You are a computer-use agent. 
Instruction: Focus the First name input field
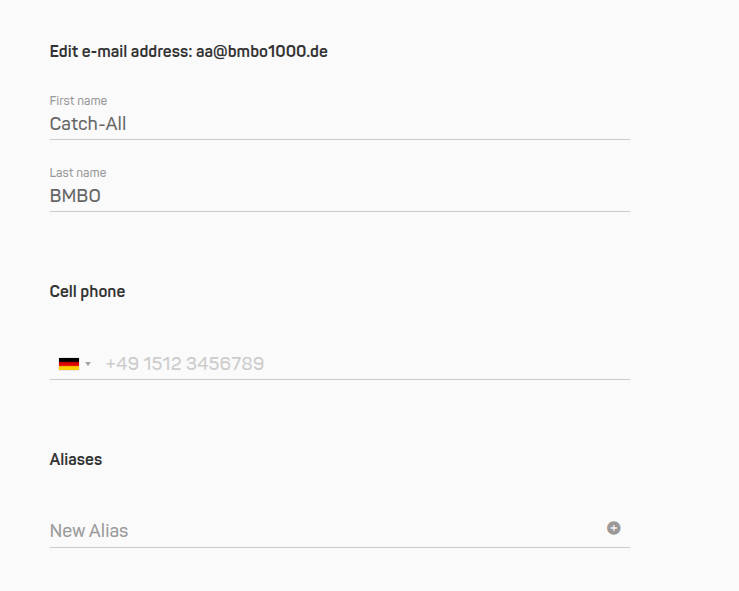pos(340,125)
